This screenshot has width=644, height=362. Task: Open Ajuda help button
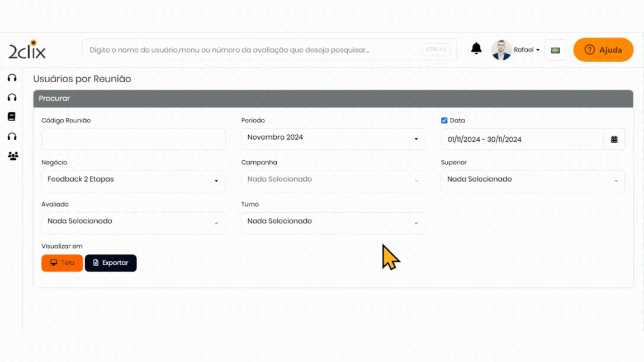603,50
